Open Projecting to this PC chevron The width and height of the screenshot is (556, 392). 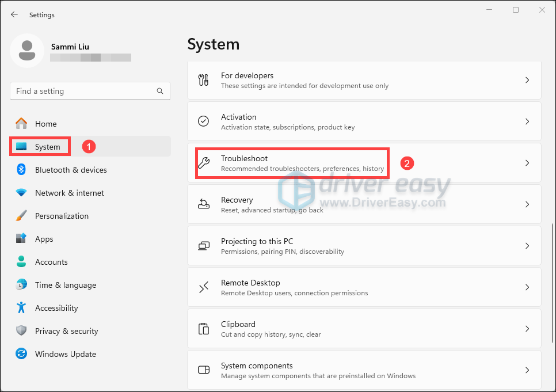527,246
